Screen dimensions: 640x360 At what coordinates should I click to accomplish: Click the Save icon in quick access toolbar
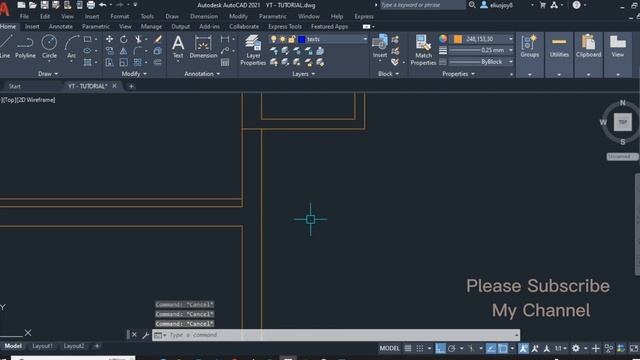coord(44,5)
